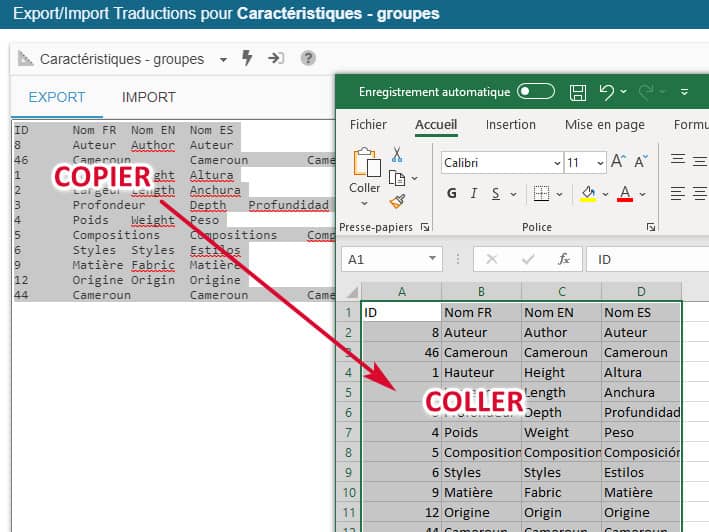Click the undo arrow in Excel
This screenshot has height=532, width=709.
click(x=606, y=92)
